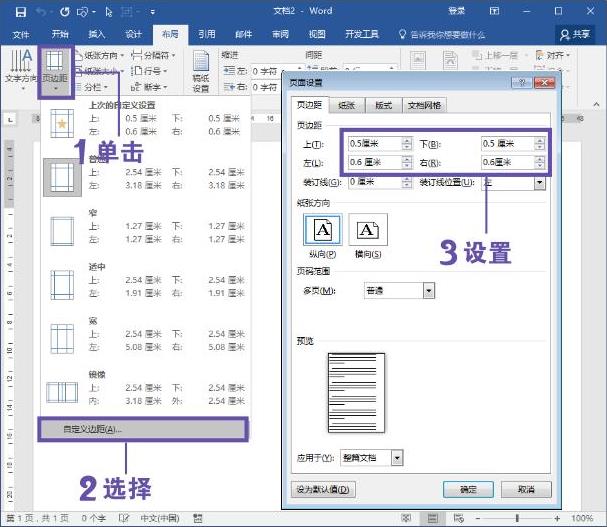Adjust the zoom slider in status bar
Image resolution: width=607 pixels, height=527 pixels.
tap(517, 518)
